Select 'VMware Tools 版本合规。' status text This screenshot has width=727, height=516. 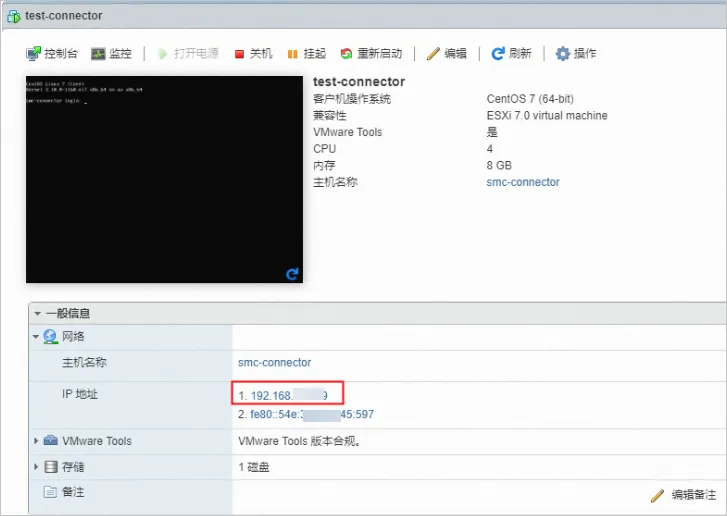(300, 441)
